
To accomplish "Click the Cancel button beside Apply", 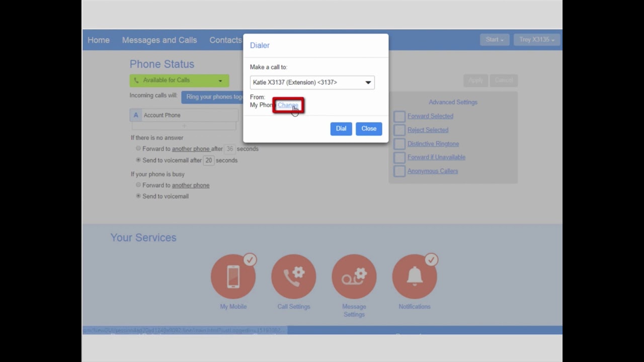I will 504,80.
